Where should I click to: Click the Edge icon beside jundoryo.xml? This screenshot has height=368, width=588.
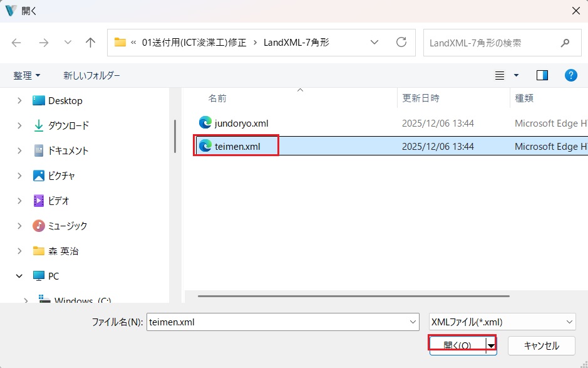pos(205,123)
